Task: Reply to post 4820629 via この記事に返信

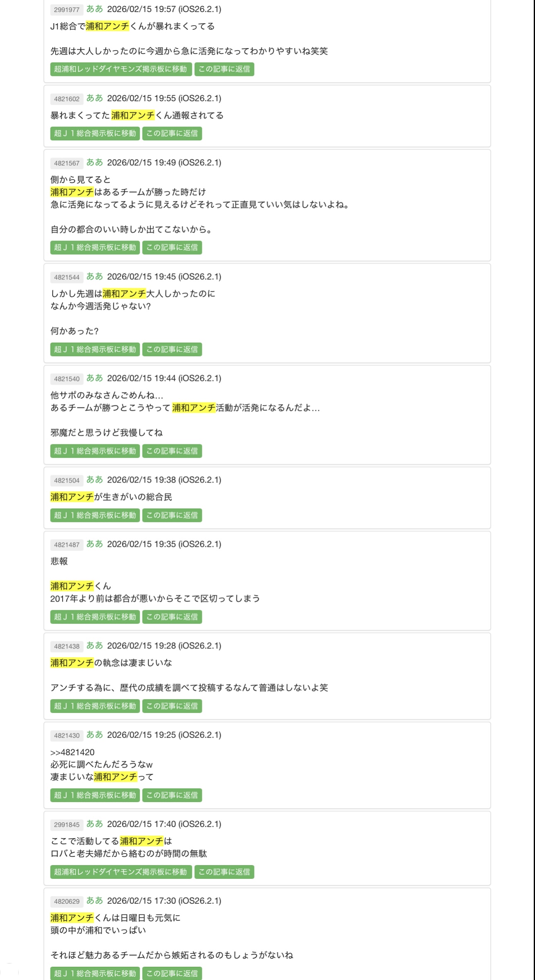Action: (x=172, y=973)
